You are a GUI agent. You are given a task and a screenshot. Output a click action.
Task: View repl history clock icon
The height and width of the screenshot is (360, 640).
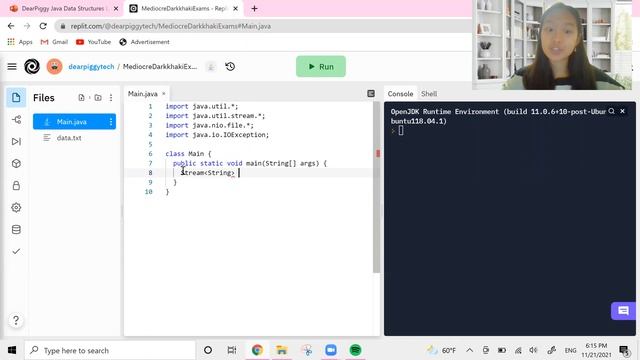tap(230, 67)
